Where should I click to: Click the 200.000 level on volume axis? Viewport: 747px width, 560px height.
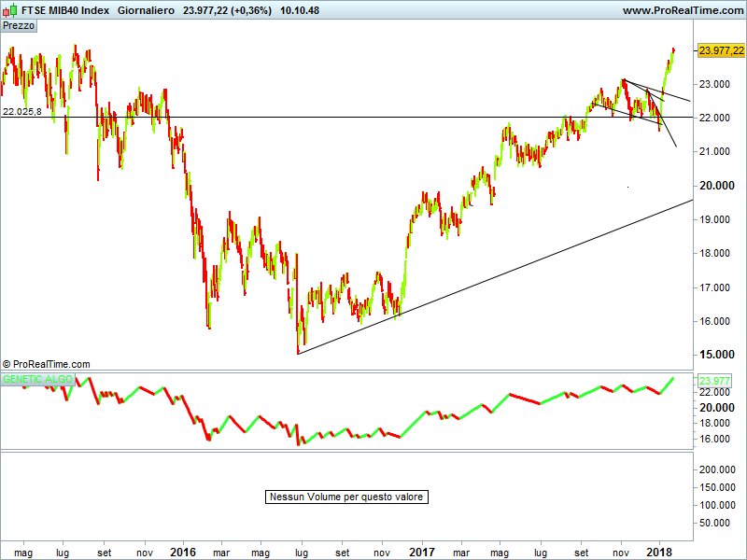pyautogui.click(x=717, y=470)
